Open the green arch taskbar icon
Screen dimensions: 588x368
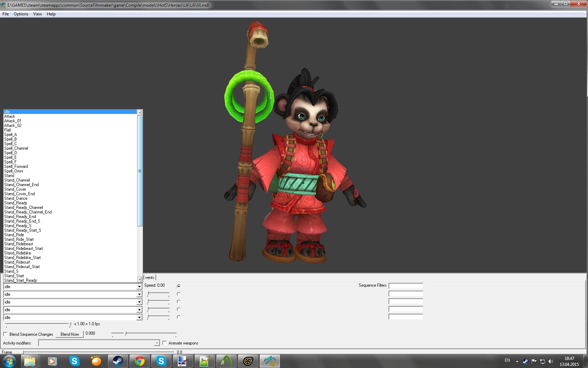[x=226, y=361]
